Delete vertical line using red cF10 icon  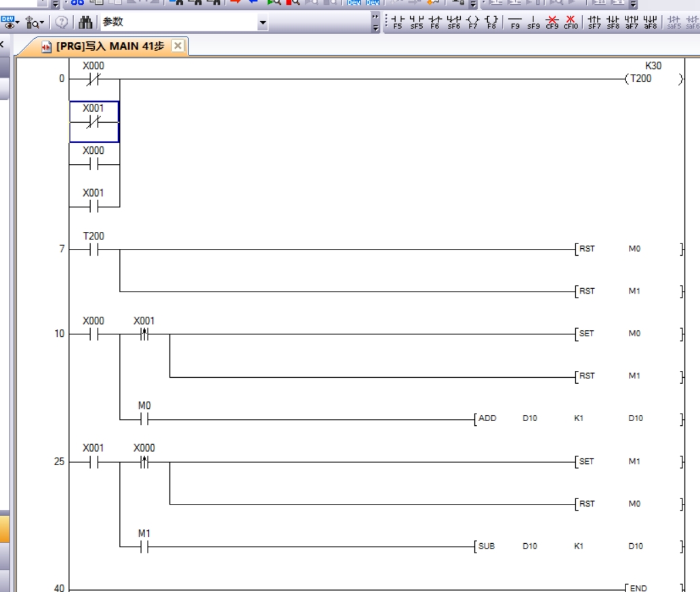click(571, 23)
